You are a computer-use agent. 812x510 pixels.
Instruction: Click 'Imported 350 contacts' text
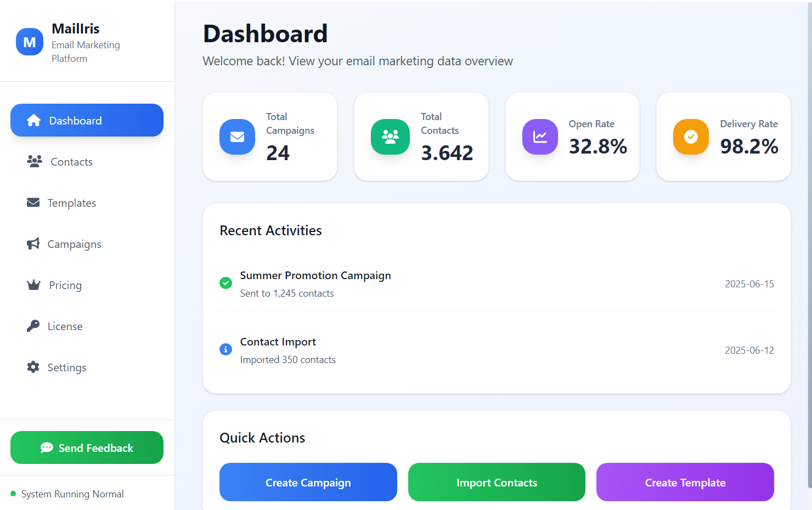click(x=287, y=360)
